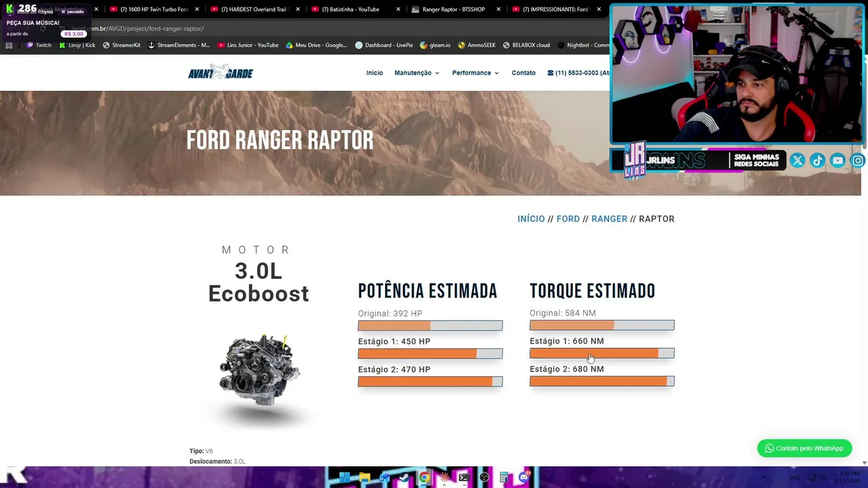Viewport: 868px width, 488px height.
Task: Click the ENG language indicator in tray
Action: (x=796, y=477)
